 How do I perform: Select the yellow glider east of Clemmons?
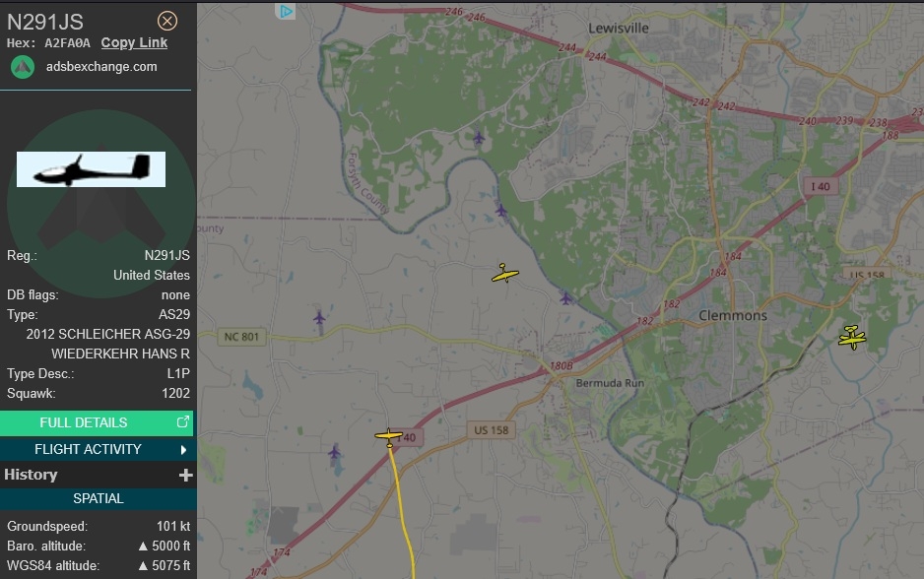pyautogui.click(x=852, y=338)
